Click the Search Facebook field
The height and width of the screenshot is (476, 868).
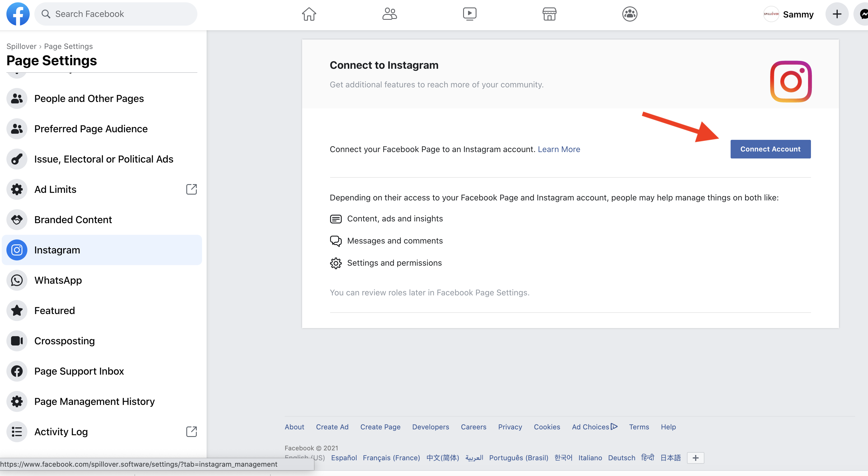pyautogui.click(x=116, y=14)
